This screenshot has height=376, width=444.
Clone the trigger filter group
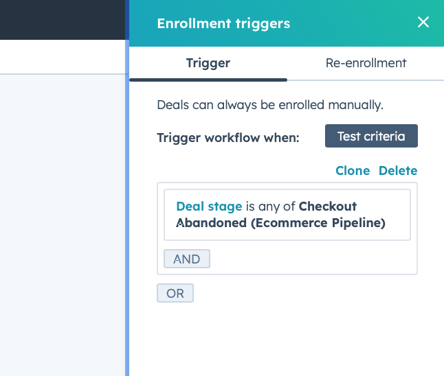click(353, 171)
